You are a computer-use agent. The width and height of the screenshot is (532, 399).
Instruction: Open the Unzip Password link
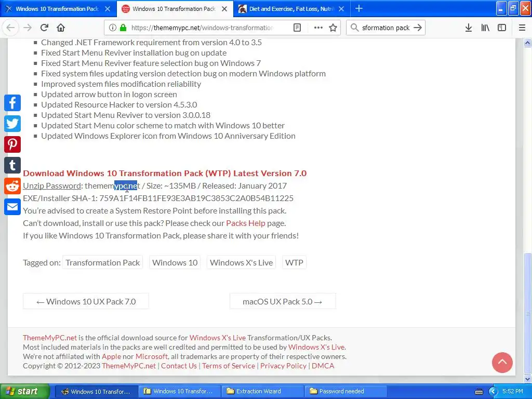(52, 186)
